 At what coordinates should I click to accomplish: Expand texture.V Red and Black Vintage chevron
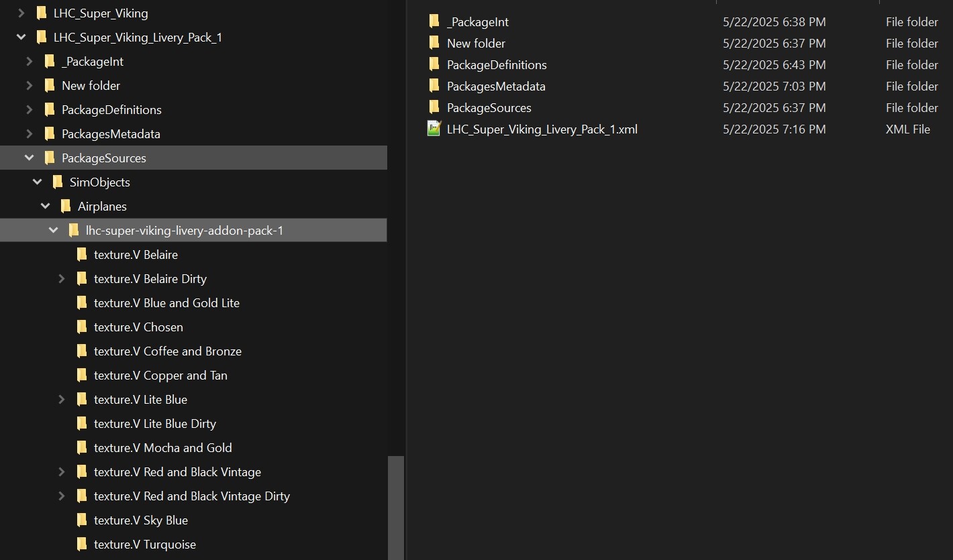62,471
